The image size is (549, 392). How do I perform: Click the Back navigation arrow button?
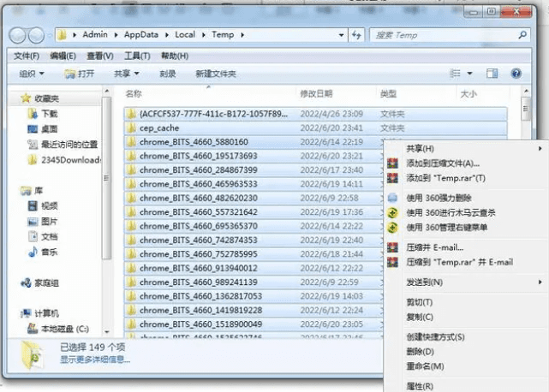(17, 35)
